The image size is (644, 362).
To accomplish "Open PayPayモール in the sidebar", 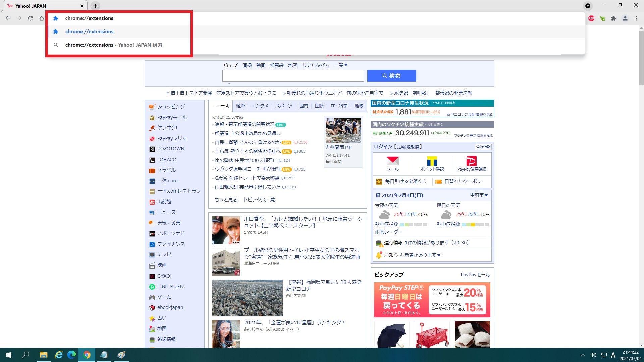I will click(172, 117).
